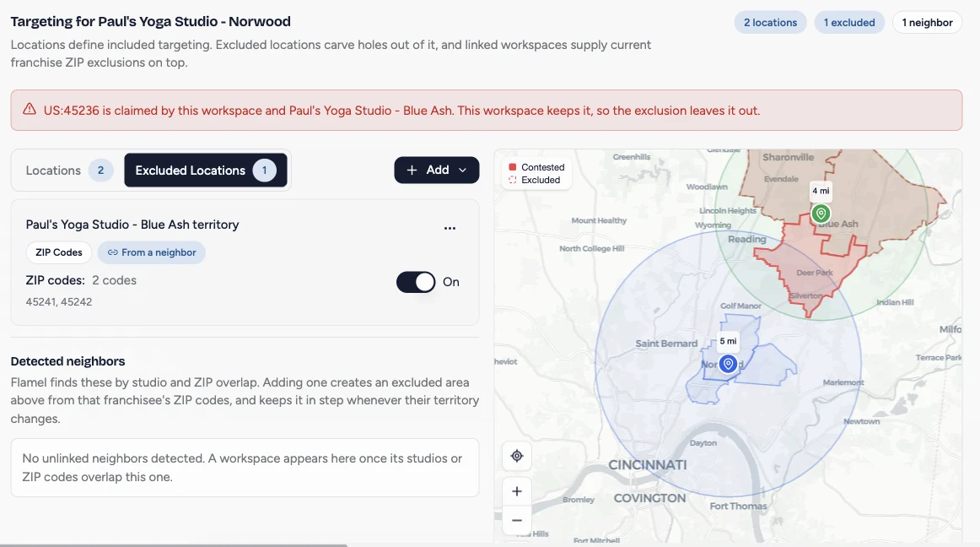Image resolution: width=980 pixels, height=547 pixels.
Task: Click the 5 mi radius label on map
Action: pos(728,341)
